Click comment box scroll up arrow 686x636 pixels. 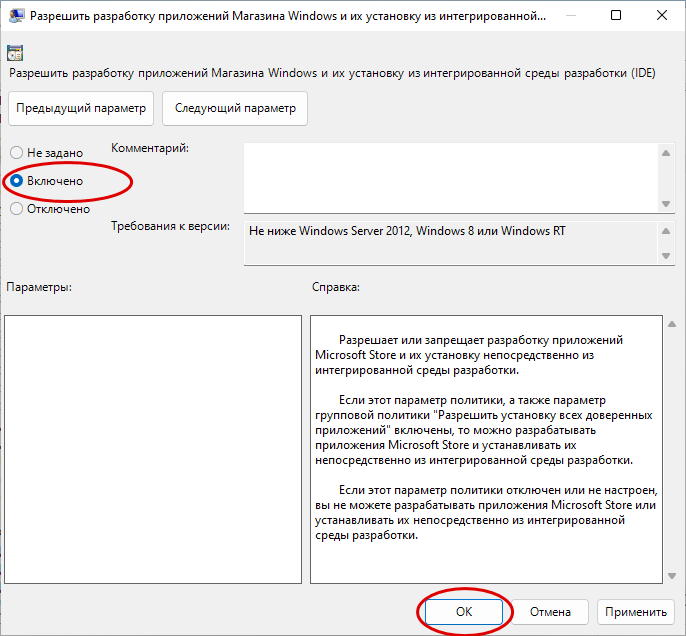(x=666, y=153)
